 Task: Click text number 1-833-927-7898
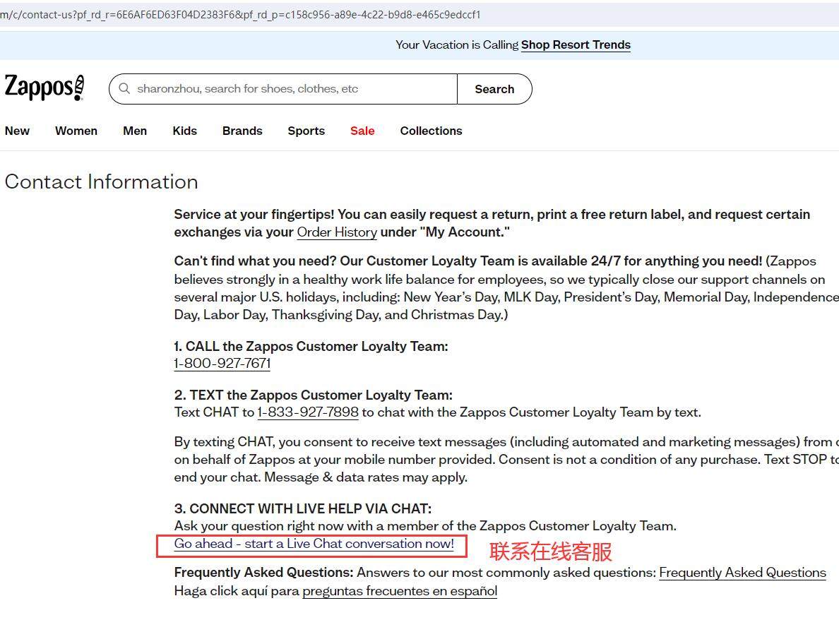coord(308,412)
